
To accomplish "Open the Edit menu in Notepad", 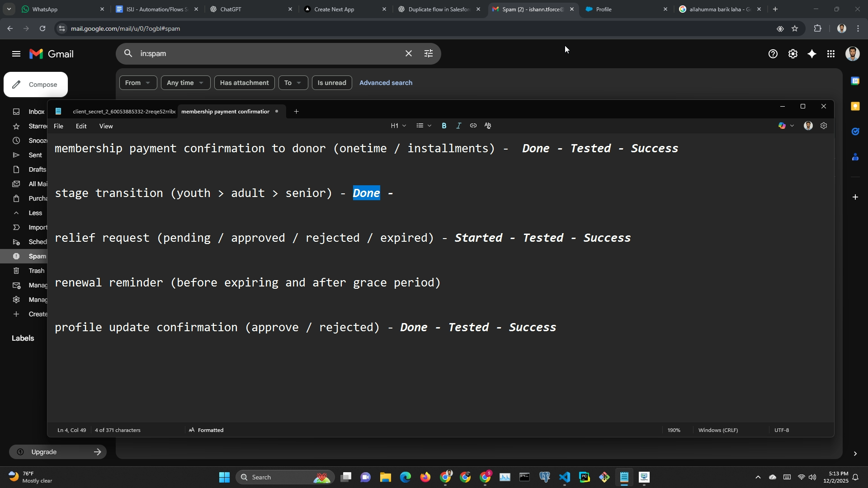I will tap(81, 127).
